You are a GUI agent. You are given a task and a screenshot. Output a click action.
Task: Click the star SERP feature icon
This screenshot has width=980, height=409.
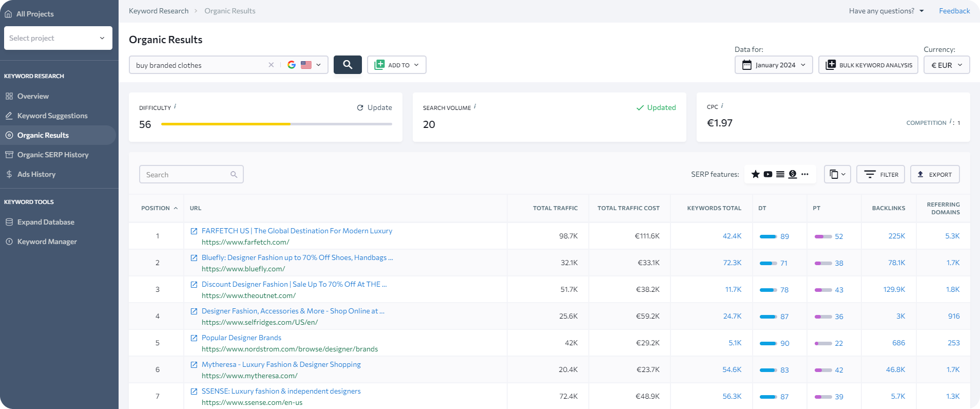[x=755, y=174]
